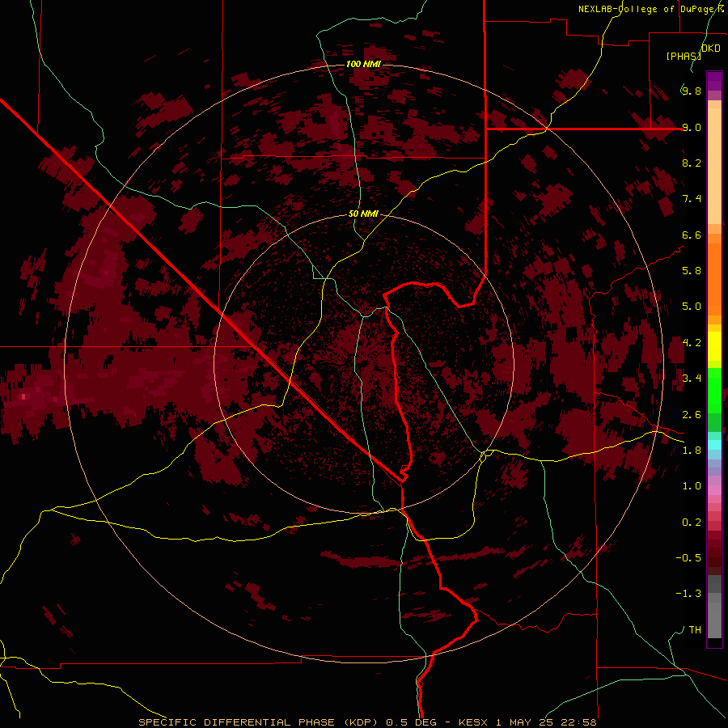The width and height of the screenshot is (728, 728).
Task: Click the 9.8 value on color scale
Action: click(x=692, y=91)
